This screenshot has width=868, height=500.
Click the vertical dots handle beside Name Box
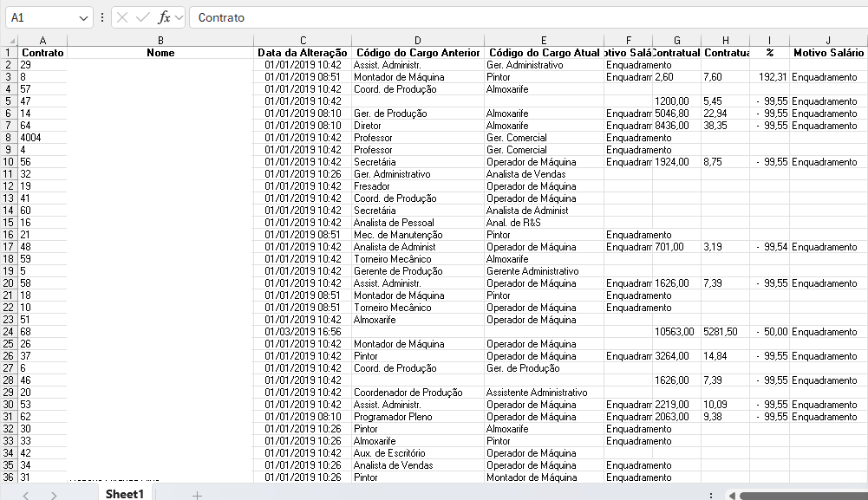point(102,17)
